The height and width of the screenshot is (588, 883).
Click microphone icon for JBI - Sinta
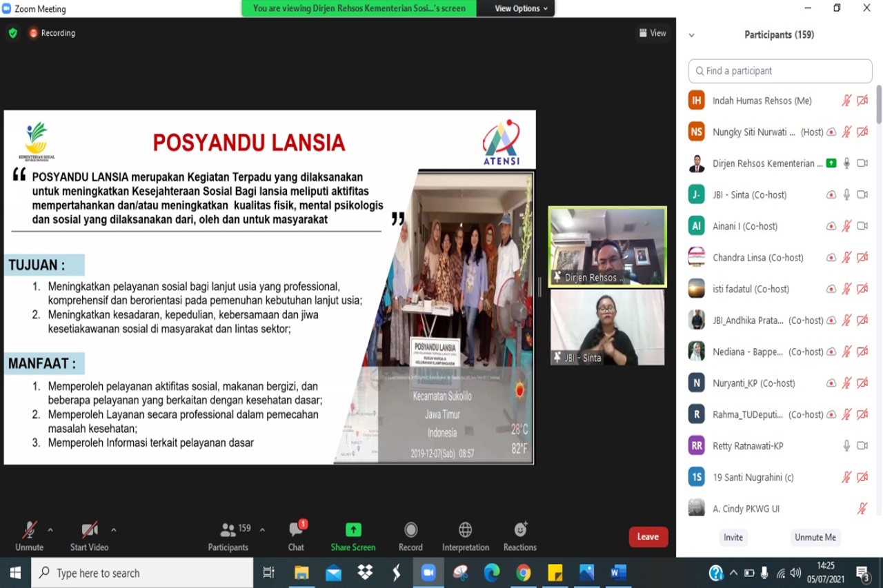tap(846, 194)
